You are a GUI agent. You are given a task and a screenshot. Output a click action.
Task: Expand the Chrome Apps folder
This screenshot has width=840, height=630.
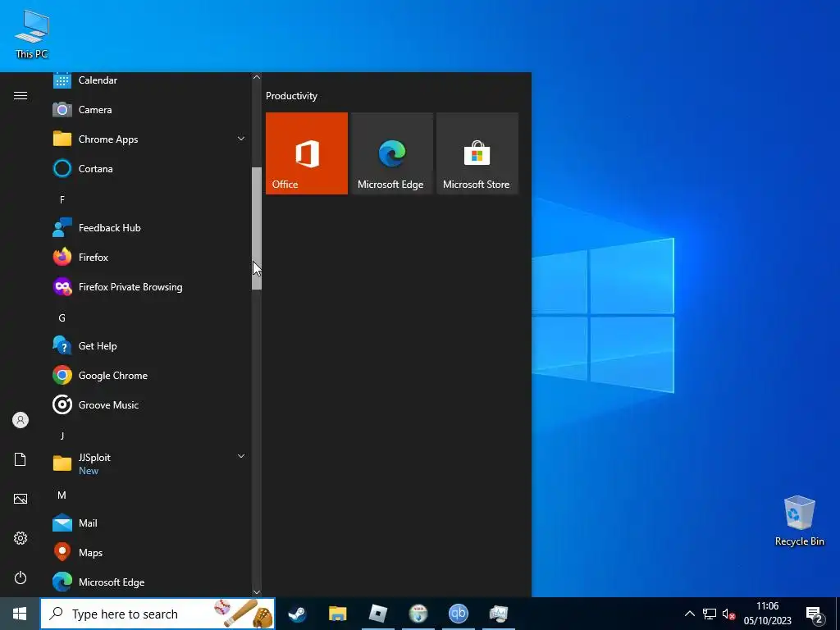(150, 139)
